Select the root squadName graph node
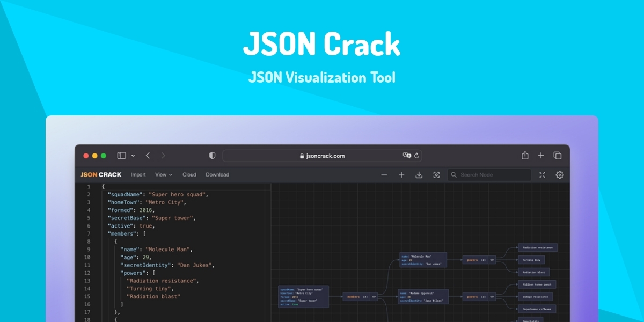This screenshot has height=322, width=644. (x=303, y=296)
